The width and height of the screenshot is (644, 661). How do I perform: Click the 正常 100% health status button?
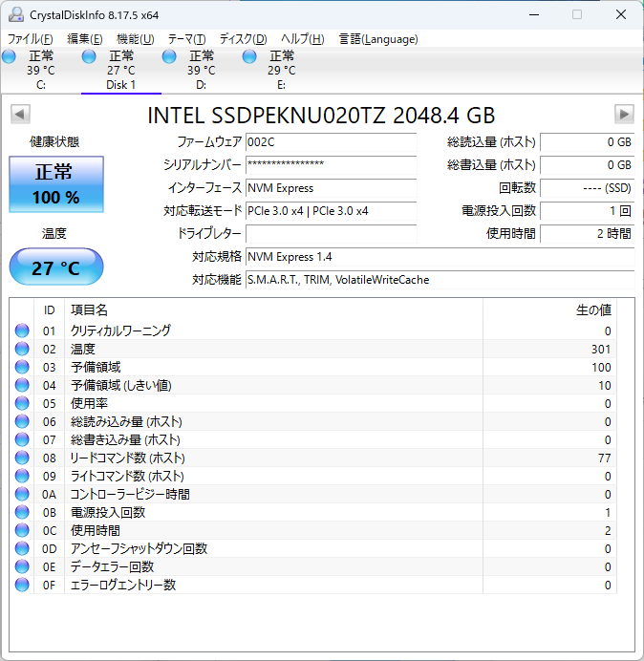[56, 184]
